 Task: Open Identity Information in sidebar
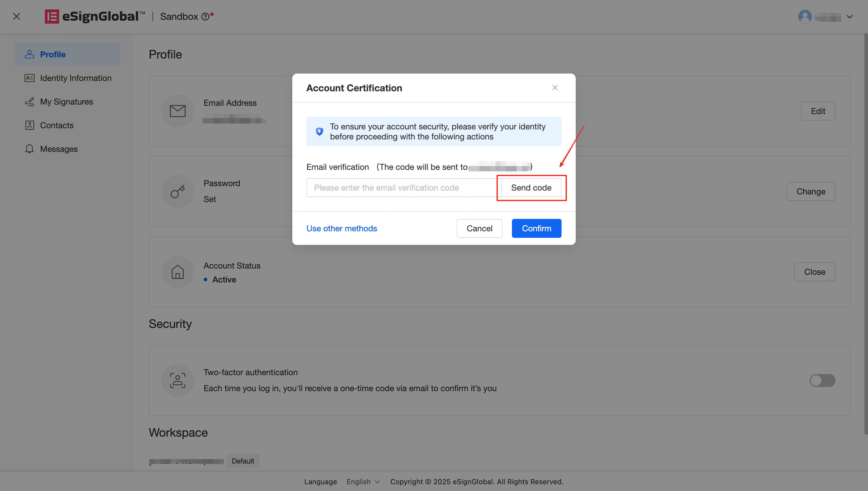[76, 78]
